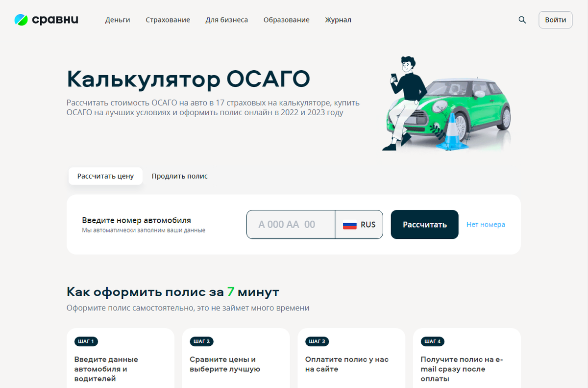The width and height of the screenshot is (588, 388).
Task: Open the Для бизнеса menu
Action: tap(226, 20)
